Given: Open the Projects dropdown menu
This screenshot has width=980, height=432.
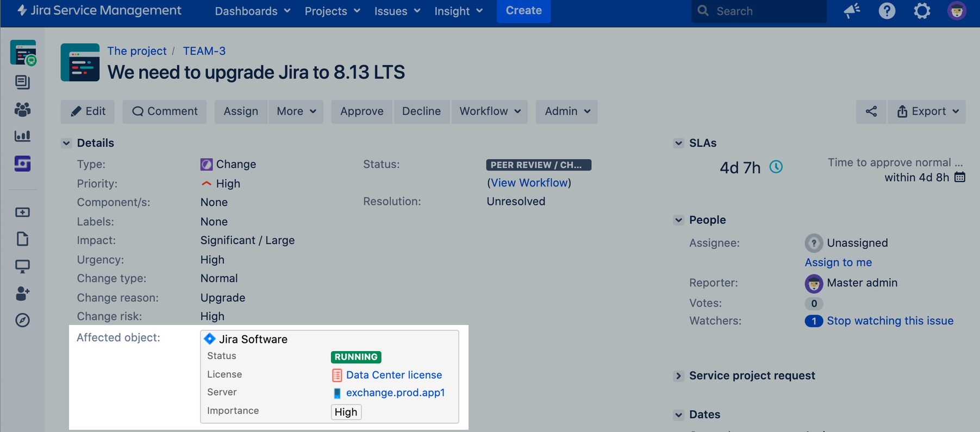Looking at the screenshot, I should (x=332, y=11).
